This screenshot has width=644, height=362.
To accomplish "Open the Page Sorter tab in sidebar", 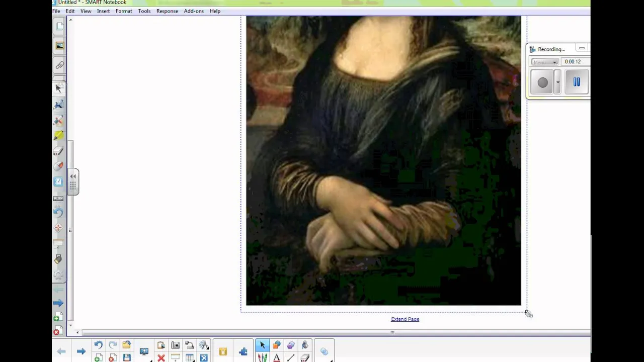I will [60, 26].
